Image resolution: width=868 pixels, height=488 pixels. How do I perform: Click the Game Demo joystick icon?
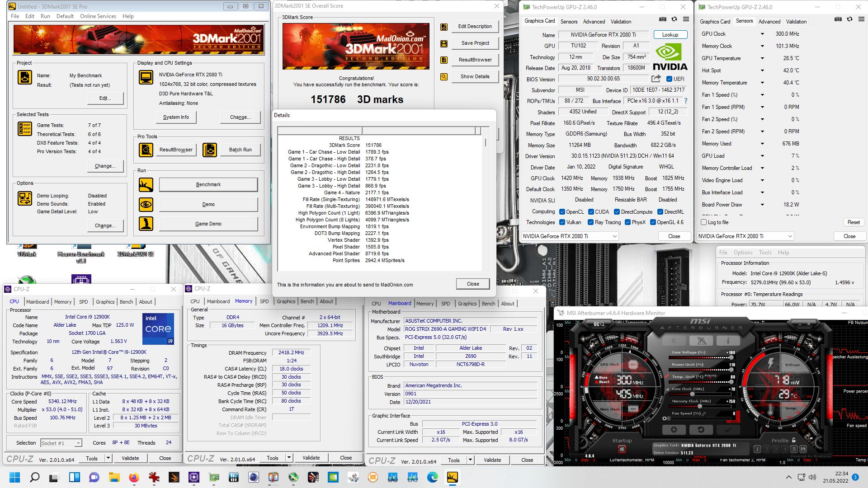click(146, 224)
